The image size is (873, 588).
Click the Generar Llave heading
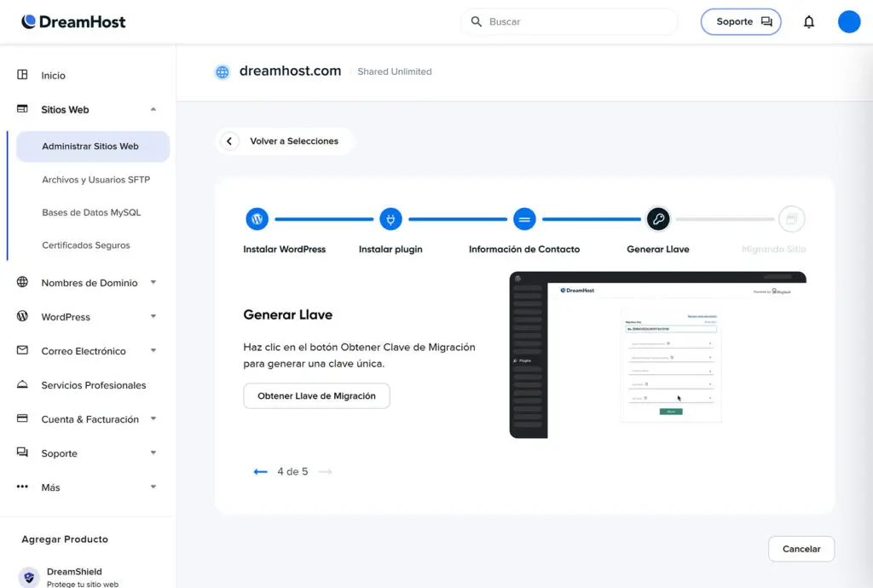coord(288,314)
